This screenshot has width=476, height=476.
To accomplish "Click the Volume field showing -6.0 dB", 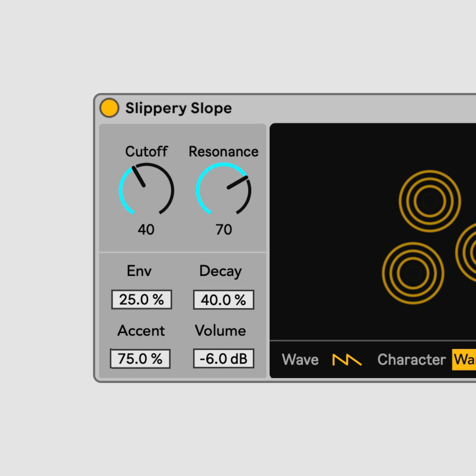I will click(223, 358).
